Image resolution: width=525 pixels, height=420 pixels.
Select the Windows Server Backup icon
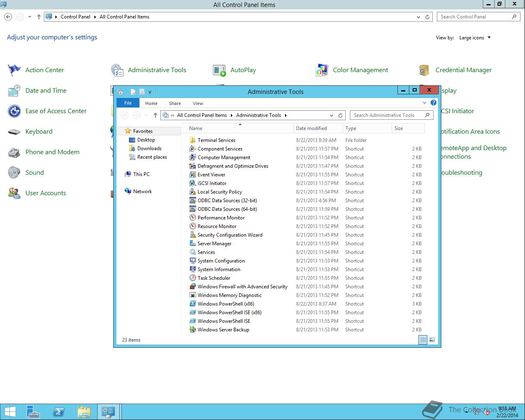[193, 330]
